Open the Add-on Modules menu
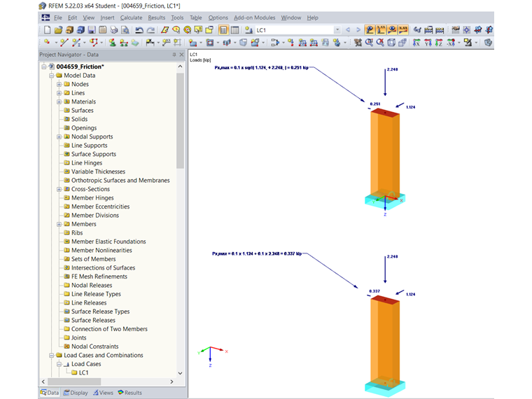Image resolution: width=532 pixels, height=399 pixels. 255,17
